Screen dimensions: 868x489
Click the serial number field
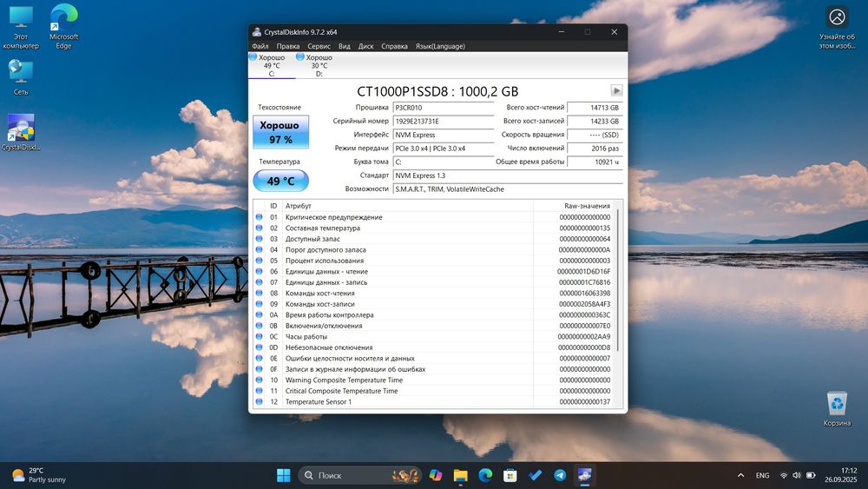(443, 122)
